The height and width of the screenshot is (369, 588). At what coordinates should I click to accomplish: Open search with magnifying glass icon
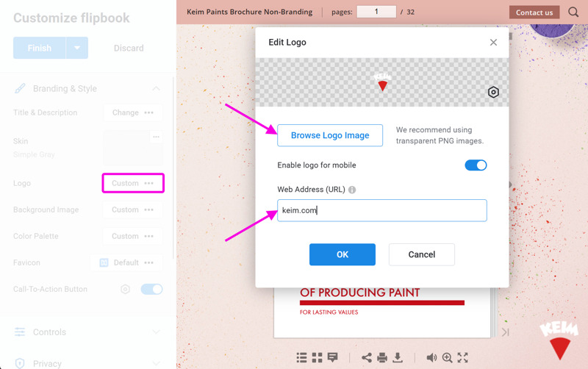(573, 12)
